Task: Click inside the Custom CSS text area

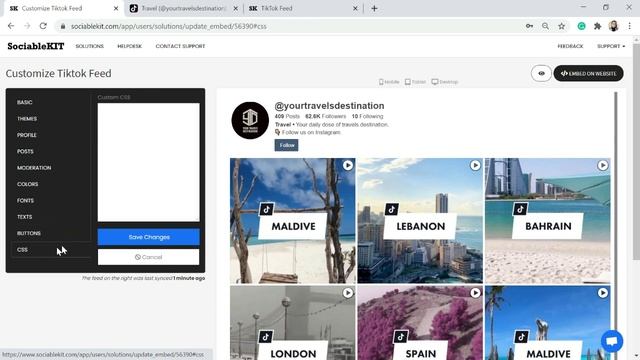Action: tap(149, 162)
